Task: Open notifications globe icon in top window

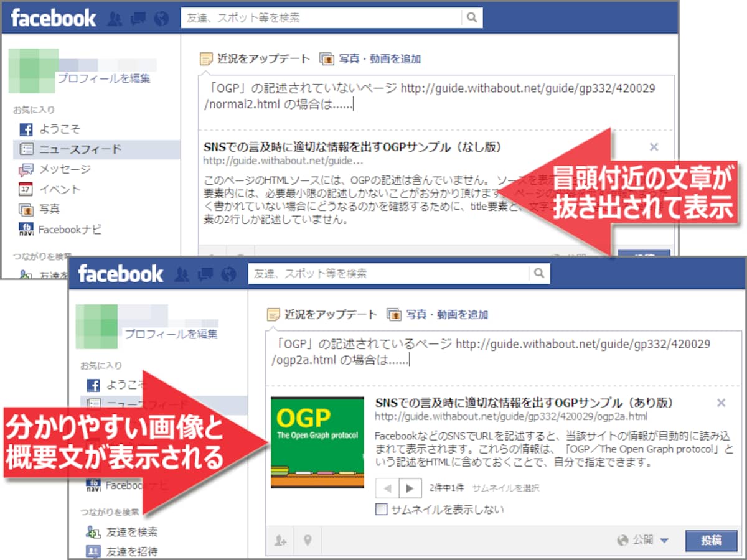Action: [161, 19]
